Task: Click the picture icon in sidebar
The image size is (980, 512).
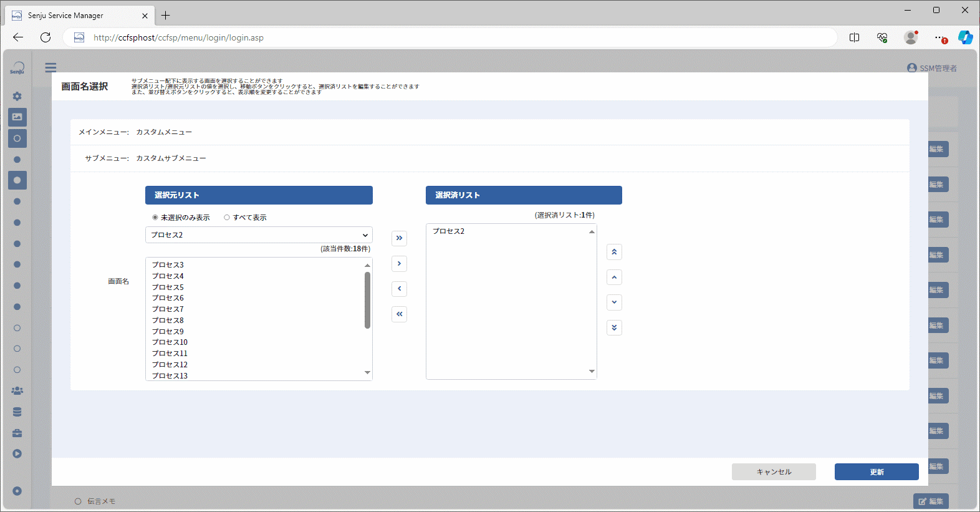Action: 17,117
